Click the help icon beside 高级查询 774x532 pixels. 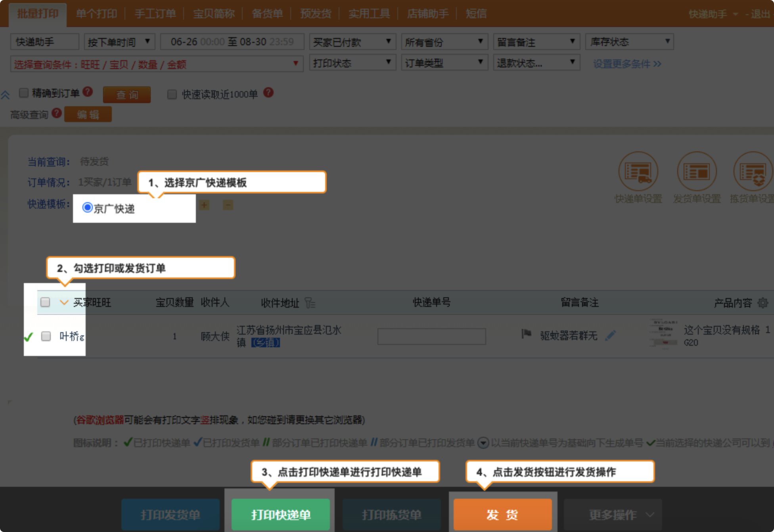click(x=57, y=113)
